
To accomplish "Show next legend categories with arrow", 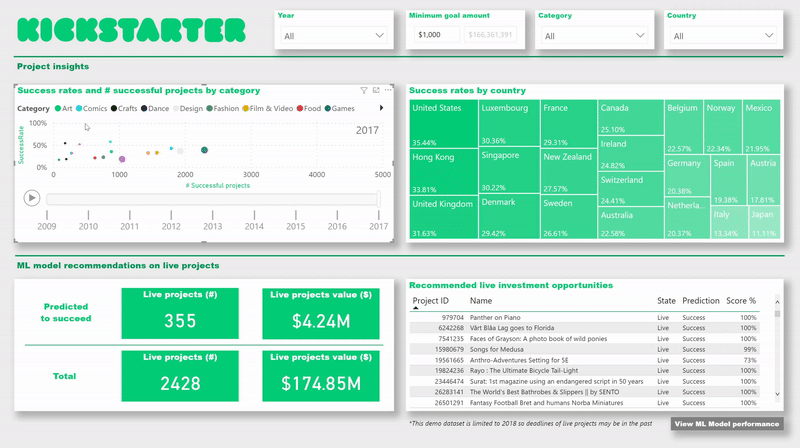I will click(381, 108).
